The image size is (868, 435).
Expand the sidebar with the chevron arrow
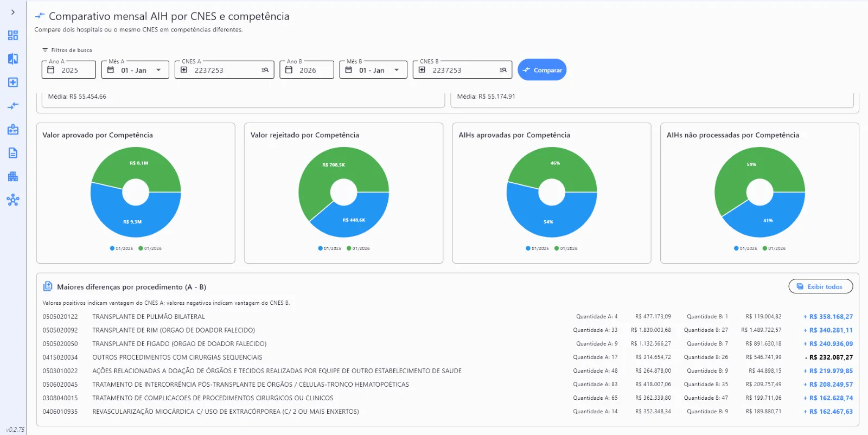pyautogui.click(x=13, y=12)
